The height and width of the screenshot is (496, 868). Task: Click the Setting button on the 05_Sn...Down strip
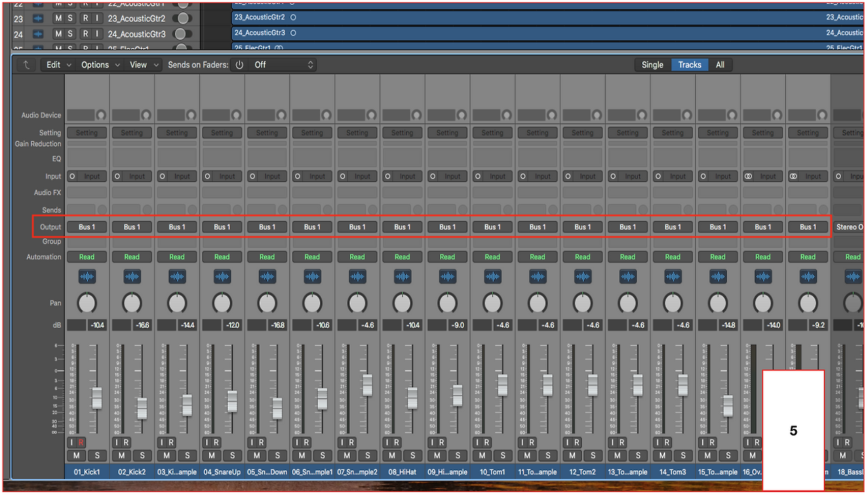click(x=267, y=133)
